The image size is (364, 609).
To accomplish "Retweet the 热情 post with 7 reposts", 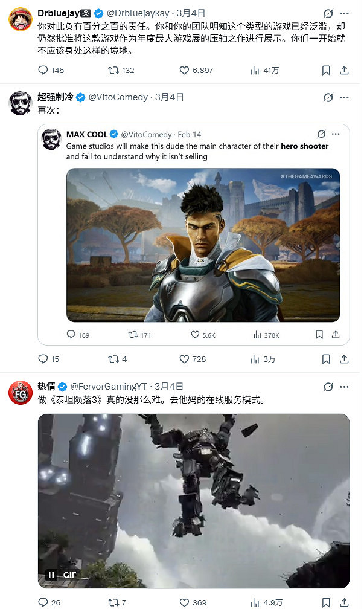I will [x=117, y=602].
